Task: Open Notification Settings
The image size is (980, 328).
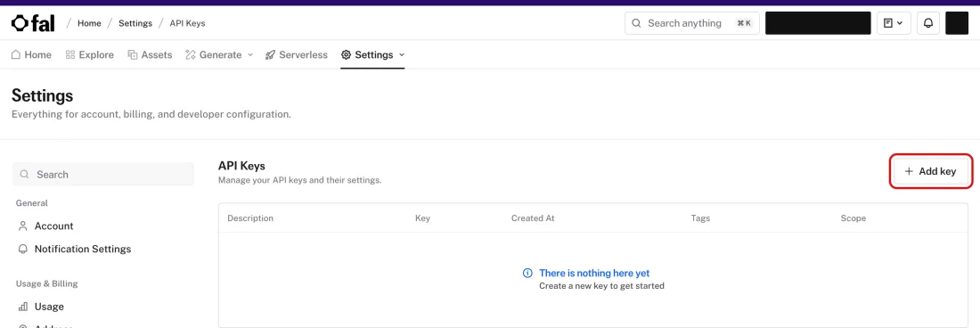Action: pos(83,250)
